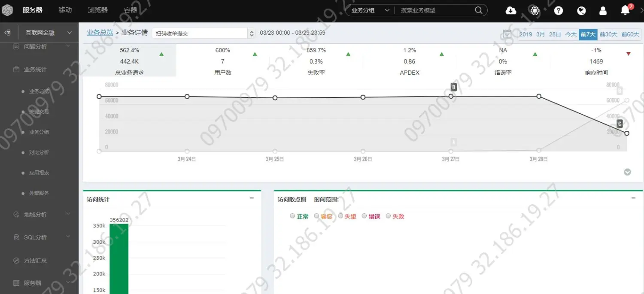The height and width of the screenshot is (294, 644).
Task: Click the 28日 day selector
Action: [555, 34]
